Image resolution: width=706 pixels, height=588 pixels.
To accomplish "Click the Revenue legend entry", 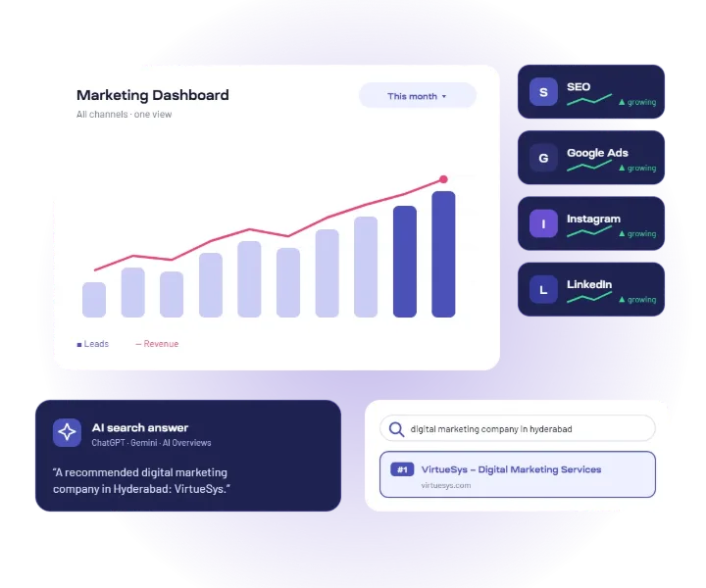I will point(157,344).
